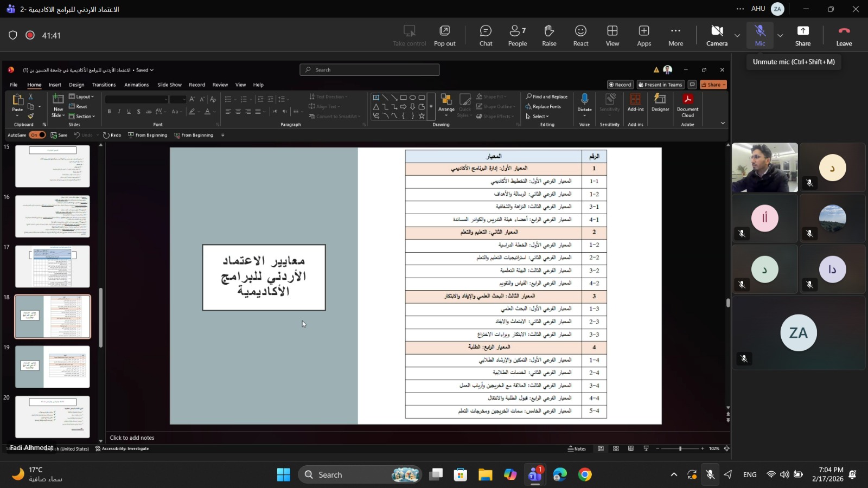This screenshot has height=488, width=868.
Task: Open the More actions menu
Action: (675, 36)
